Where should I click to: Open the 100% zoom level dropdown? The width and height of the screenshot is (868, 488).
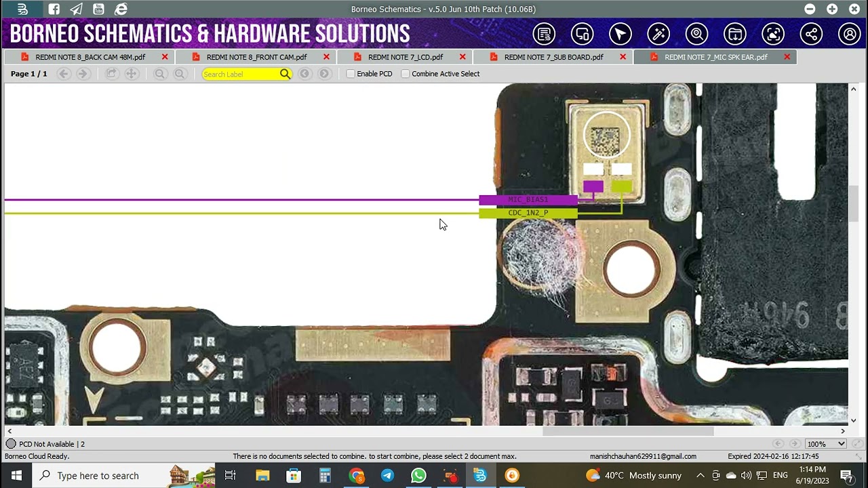click(826, 444)
